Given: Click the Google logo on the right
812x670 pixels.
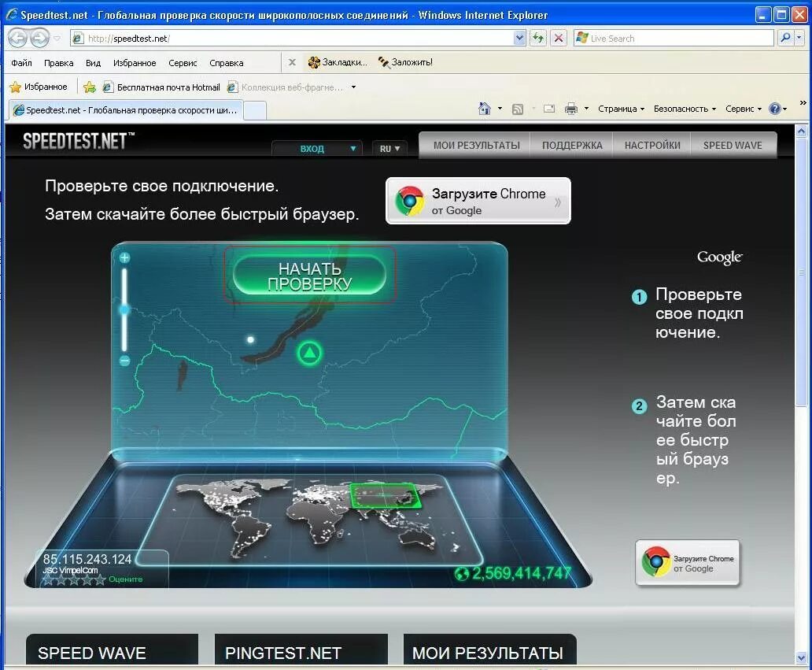Looking at the screenshot, I should click(719, 257).
